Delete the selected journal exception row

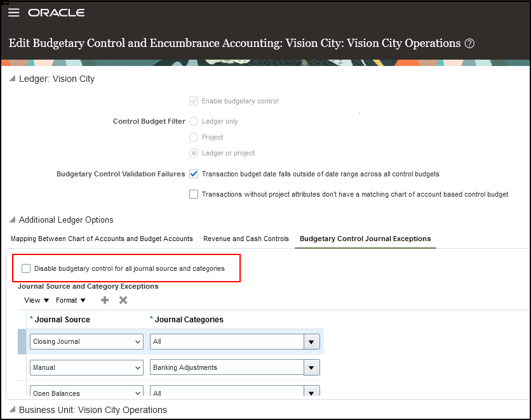[123, 300]
